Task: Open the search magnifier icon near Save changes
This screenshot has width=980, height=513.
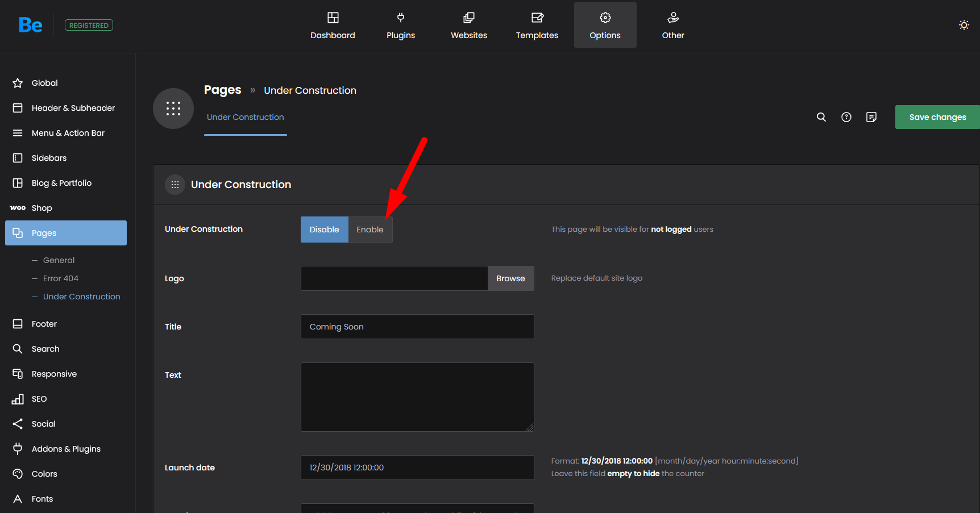Action: point(821,117)
